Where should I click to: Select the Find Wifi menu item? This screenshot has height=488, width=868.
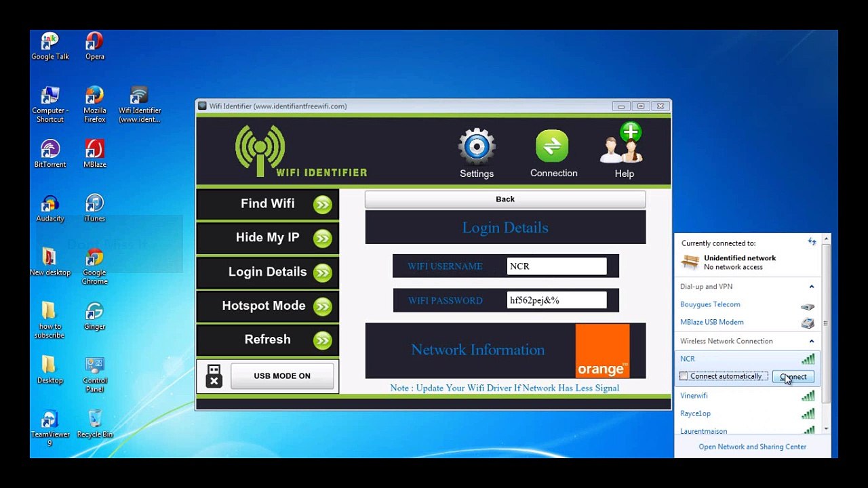(x=267, y=205)
